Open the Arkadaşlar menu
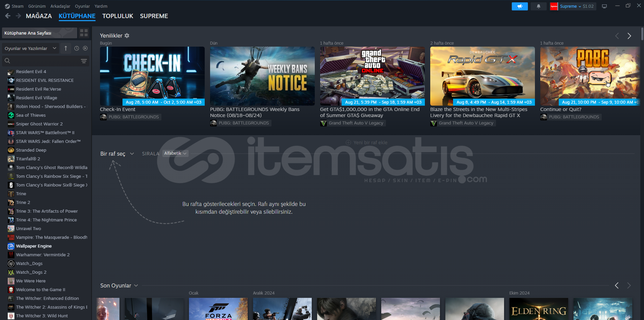The height and width of the screenshot is (320, 644). 60,6
